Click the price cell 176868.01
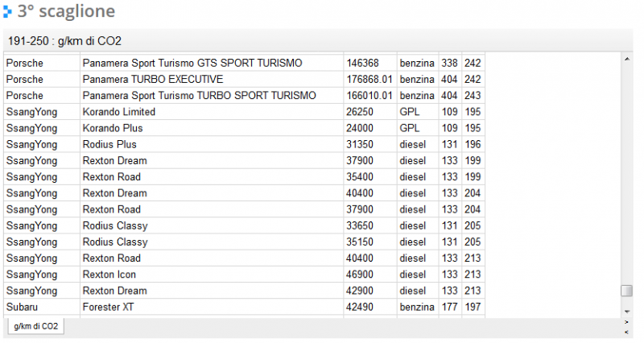This screenshot has width=644, height=343. click(x=370, y=79)
